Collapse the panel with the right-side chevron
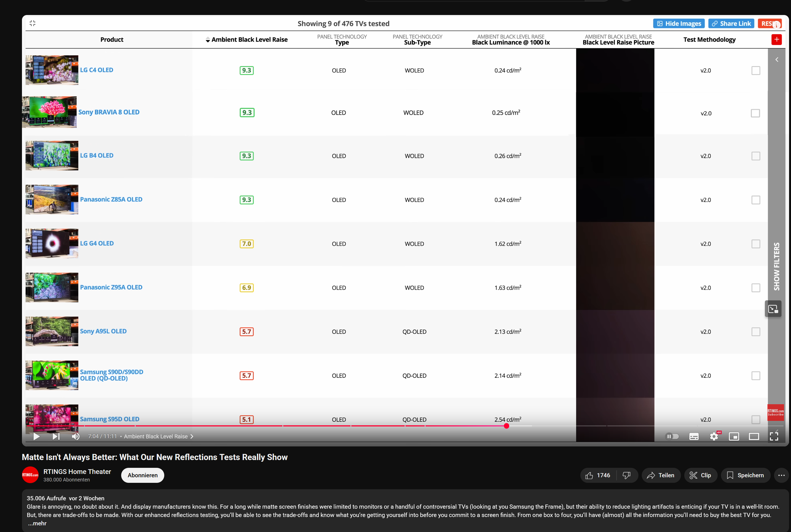 (x=777, y=59)
